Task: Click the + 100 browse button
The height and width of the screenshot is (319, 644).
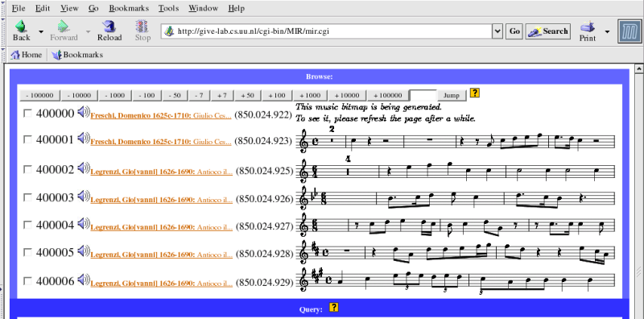Action: click(x=277, y=95)
